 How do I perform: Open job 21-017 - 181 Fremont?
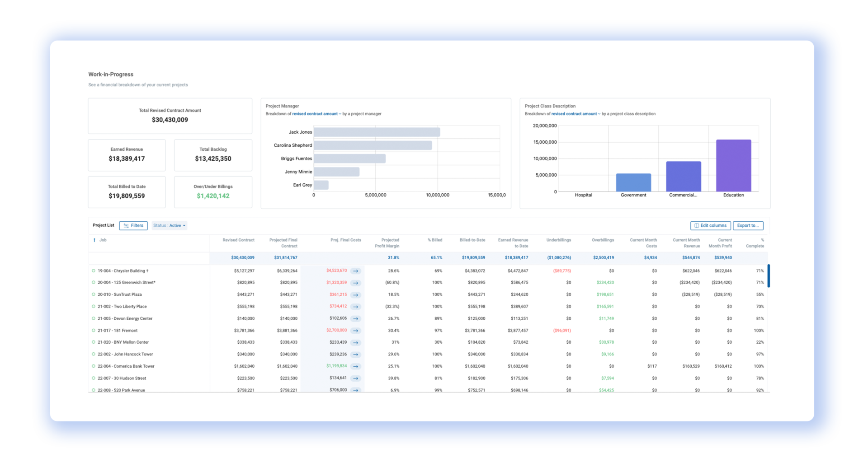click(118, 331)
